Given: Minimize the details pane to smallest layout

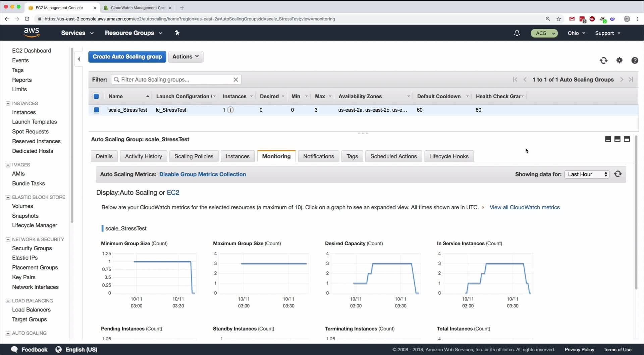Looking at the screenshot, I should (x=608, y=139).
